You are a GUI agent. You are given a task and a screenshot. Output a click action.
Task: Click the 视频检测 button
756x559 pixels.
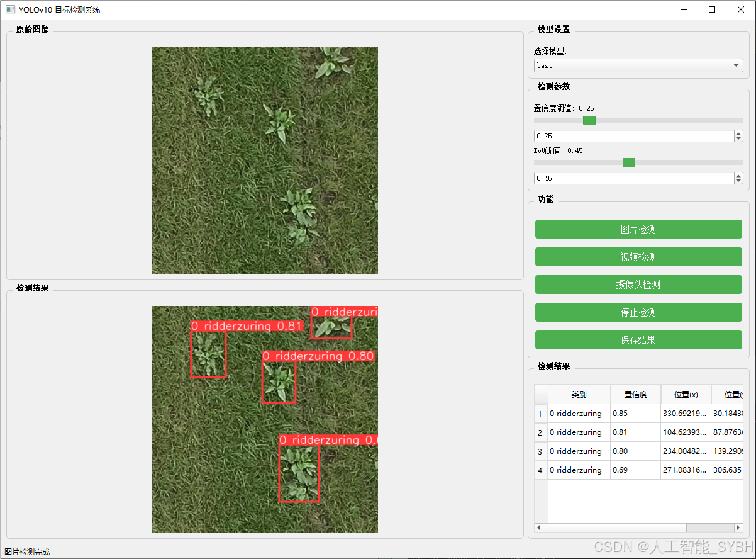pos(638,257)
